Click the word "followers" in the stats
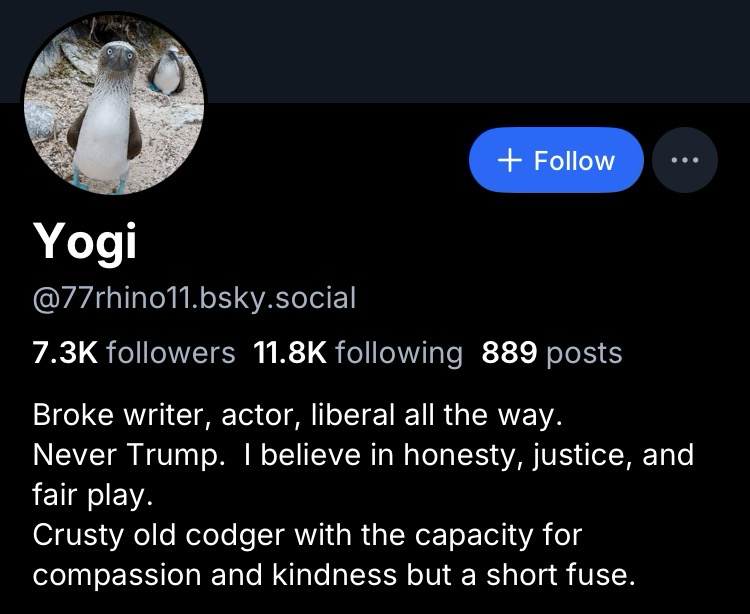This screenshot has height=614, width=750. click(x=170, y=352)
